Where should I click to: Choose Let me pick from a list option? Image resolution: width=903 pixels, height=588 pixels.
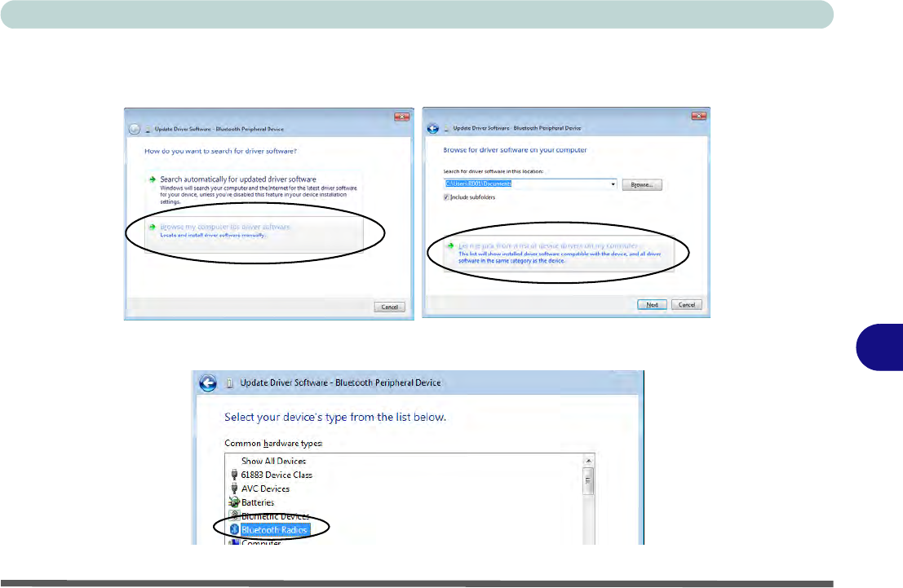pyautogui.click(x=558, y=253)
